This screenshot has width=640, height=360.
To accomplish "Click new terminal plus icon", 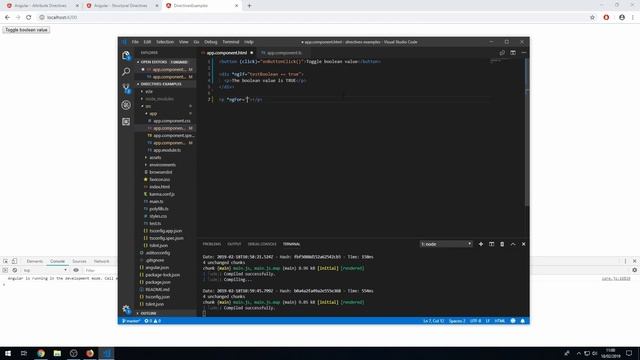I will (x=481, y=244).
